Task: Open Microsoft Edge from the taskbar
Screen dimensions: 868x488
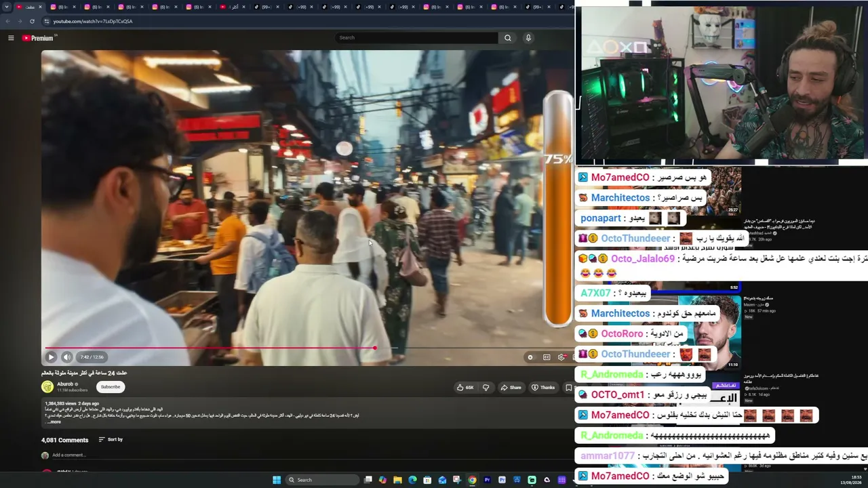Action: point(413,480)
